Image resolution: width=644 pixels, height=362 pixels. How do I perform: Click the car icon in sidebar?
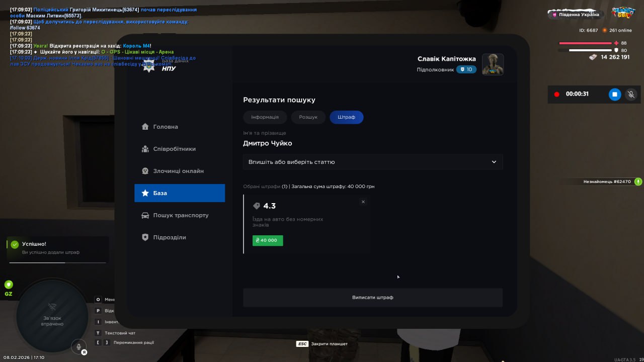pyautogui.click(x=145, y=215)
